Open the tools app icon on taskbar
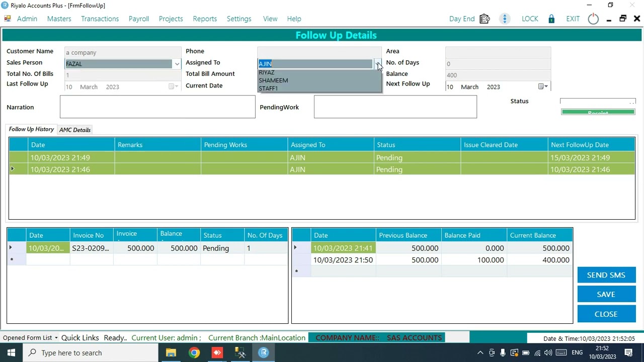644x362 pixels. [240, 353]
